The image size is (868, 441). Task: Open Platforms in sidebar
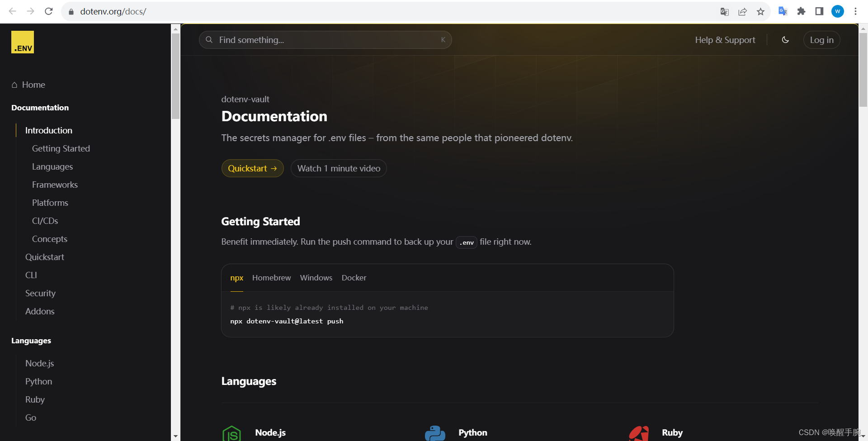click(50, 203)
